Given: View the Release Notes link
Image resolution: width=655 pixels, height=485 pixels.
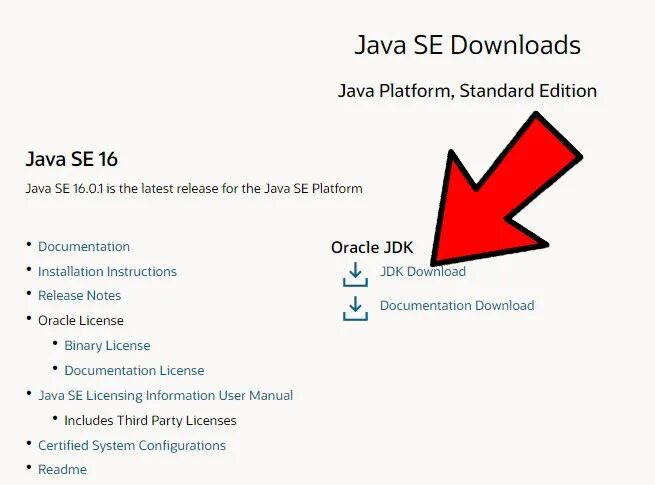Looking at the screenshot, I should pyautogui.click(x=79, y=296).
